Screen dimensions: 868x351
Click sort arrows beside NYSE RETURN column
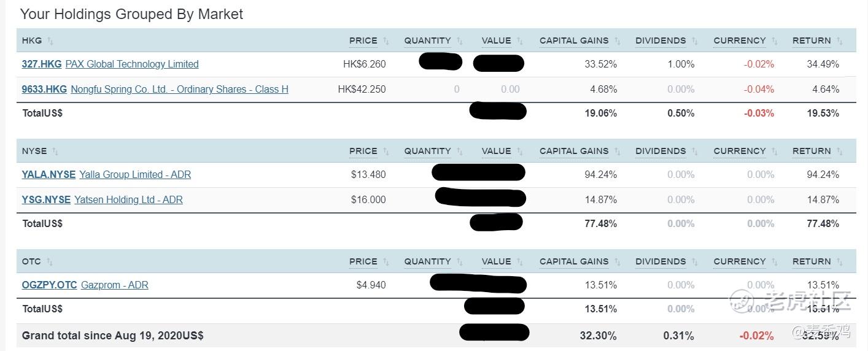coord(839,152)
